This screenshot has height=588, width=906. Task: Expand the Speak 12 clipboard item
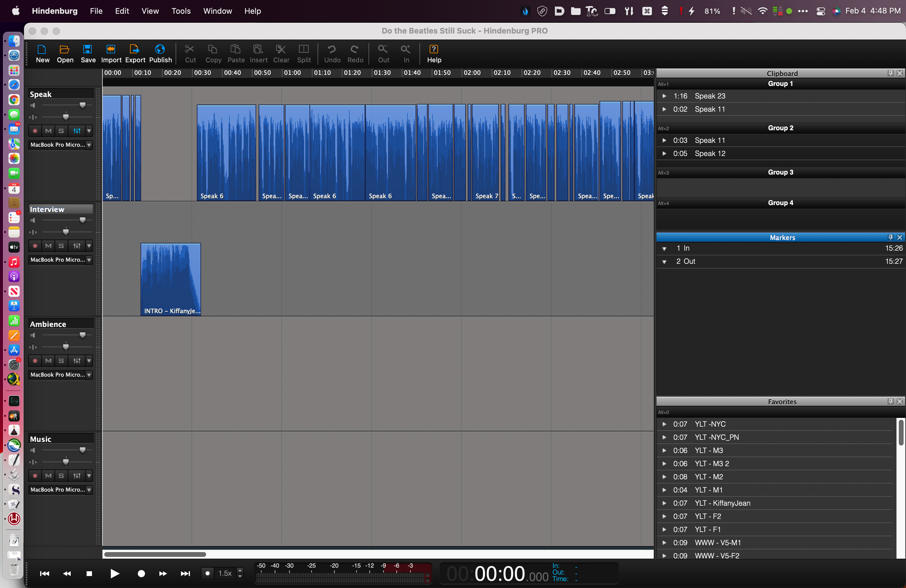point(664,154)
